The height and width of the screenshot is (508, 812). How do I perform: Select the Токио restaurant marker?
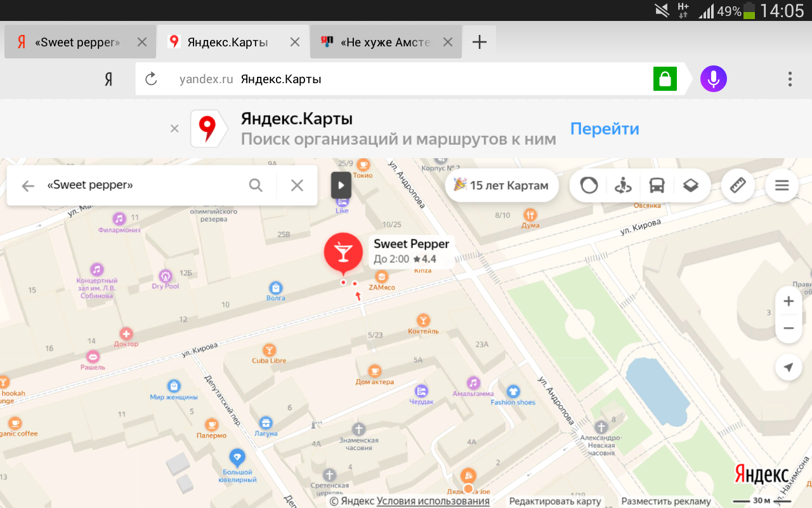tap(363, 165)
